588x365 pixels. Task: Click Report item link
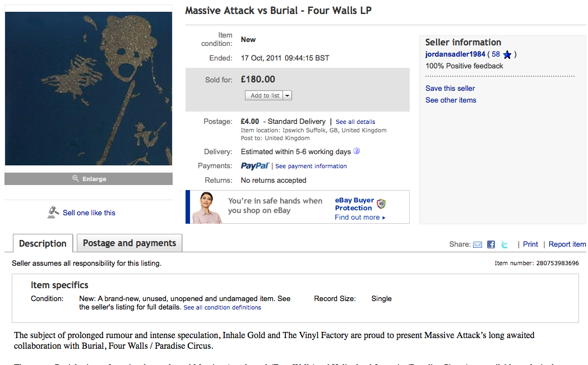567,244
